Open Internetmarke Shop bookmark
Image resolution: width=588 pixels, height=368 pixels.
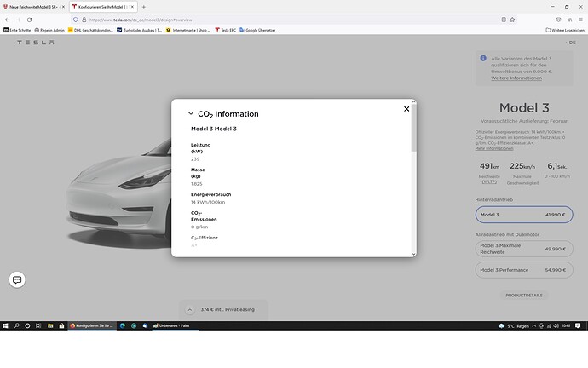188,30
